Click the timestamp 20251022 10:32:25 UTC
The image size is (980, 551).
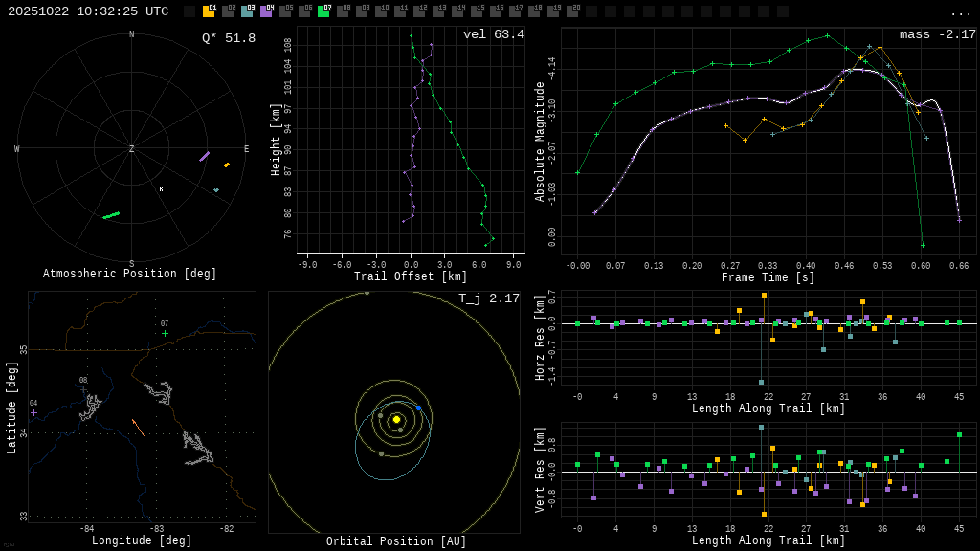[88, 11]
